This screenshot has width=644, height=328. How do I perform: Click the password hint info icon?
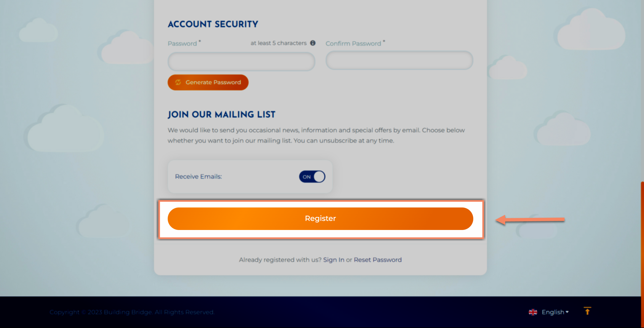pos(313,43)
